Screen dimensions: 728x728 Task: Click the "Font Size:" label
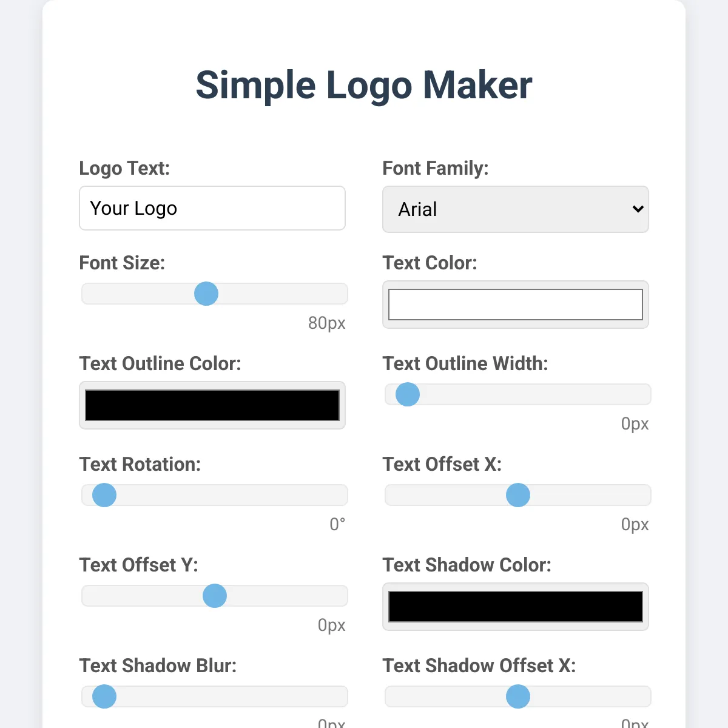(x=122, y=263)
